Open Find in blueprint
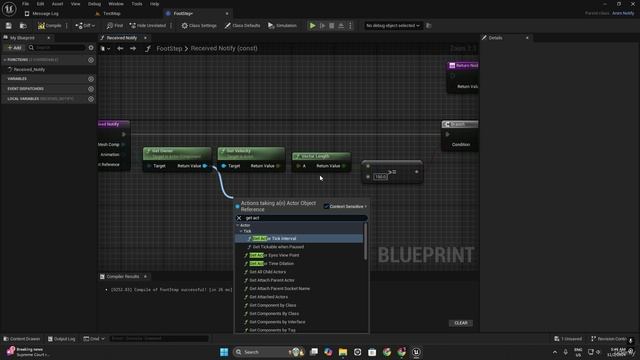This screenshot has height=360, width=640. pos(115,26)
